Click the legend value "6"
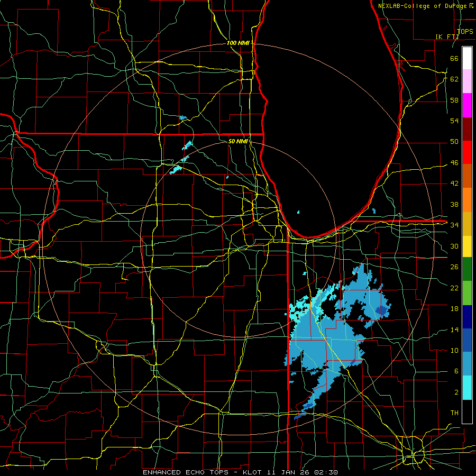 coord(456,371)
